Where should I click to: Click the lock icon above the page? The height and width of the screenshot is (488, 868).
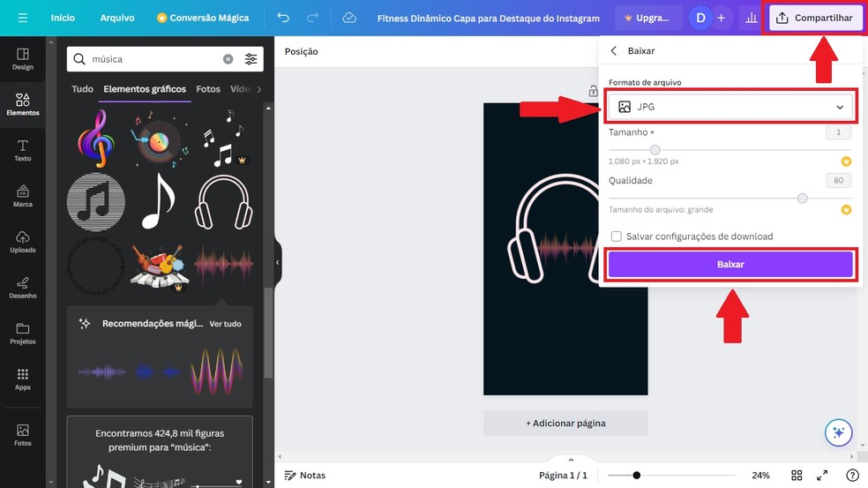pyautogui.click(x=593, y=91)
